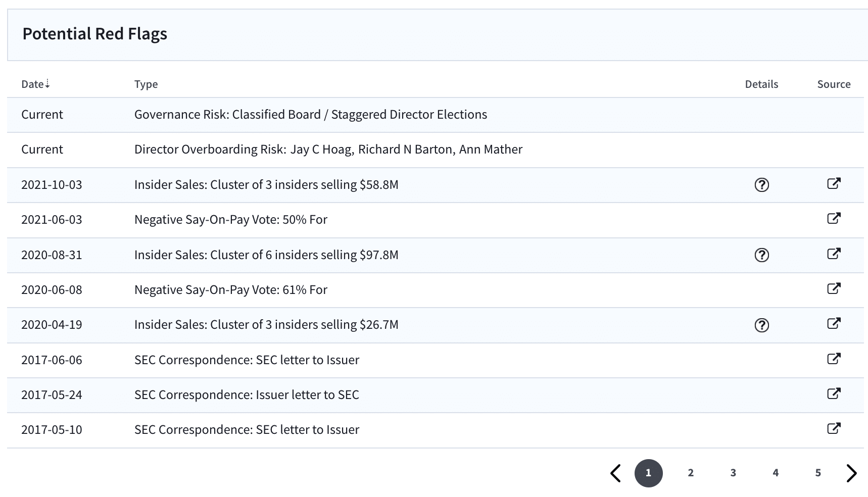868x497 pixels.
Task: Show details for $58.8M insider sales cluster
Action: 761,185
